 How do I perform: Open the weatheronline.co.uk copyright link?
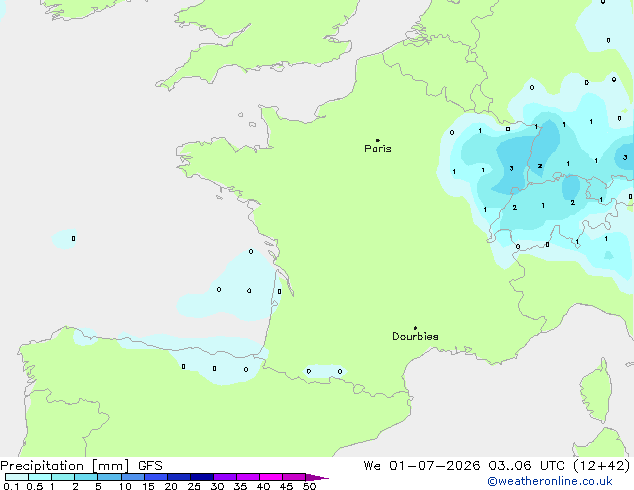click(550, 482)
